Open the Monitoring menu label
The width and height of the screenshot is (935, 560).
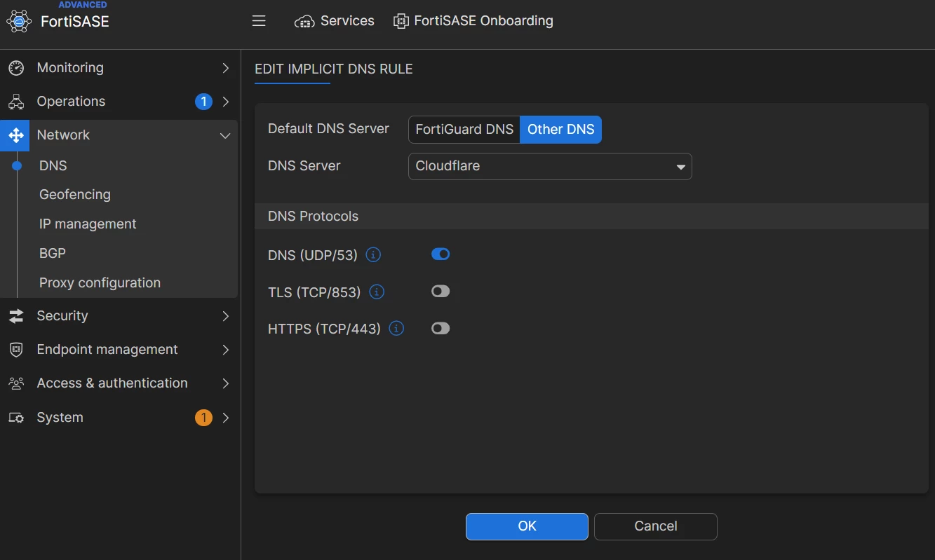70,68
